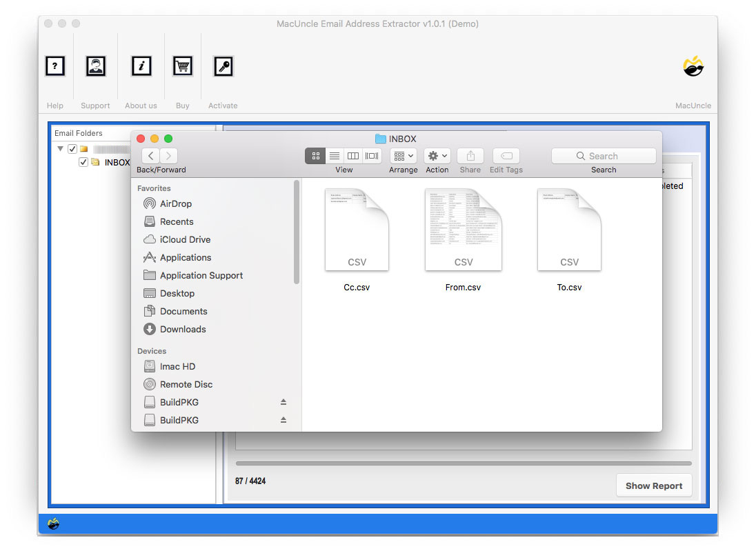Open the About us information
756x551 pixels.
tap(141, 66)
